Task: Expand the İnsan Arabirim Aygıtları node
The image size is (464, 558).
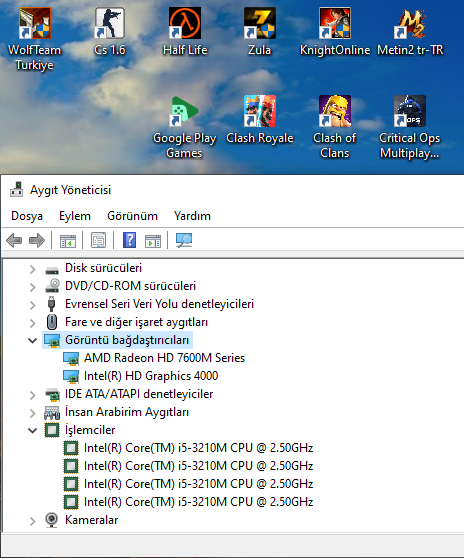Action: click(32, 413)
